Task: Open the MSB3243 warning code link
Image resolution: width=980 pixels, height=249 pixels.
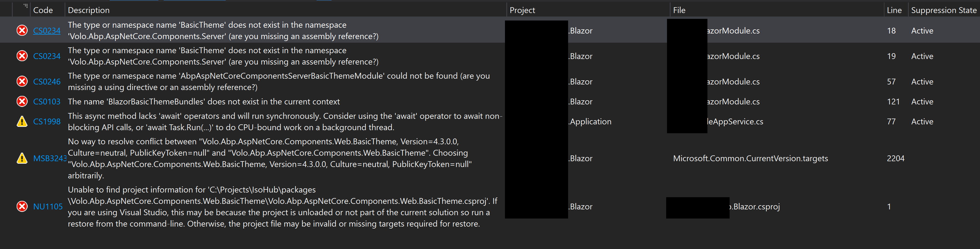Action: pos(50,158)
